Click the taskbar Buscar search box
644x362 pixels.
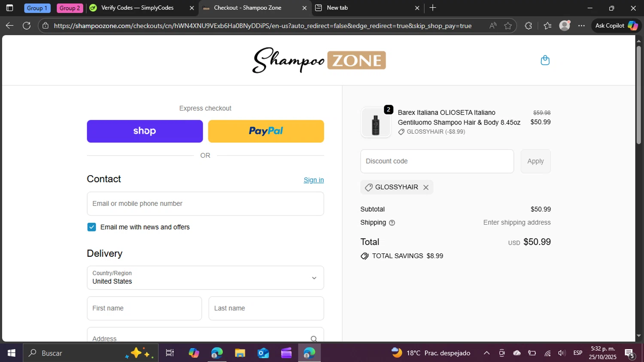pyautogui.click(x=91, y=353)
